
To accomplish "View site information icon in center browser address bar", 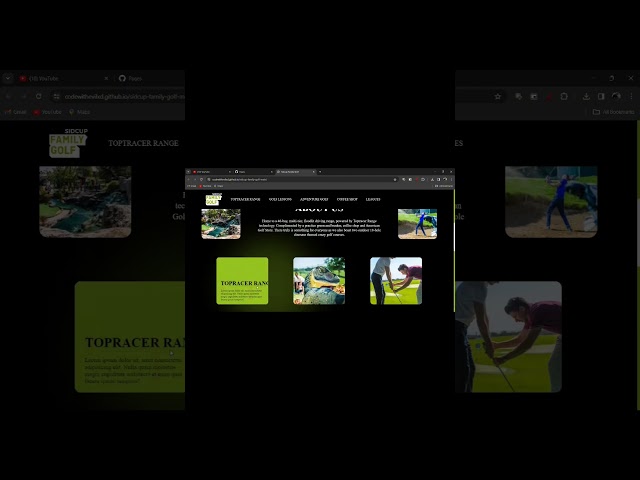I will (x=209, y=180).
